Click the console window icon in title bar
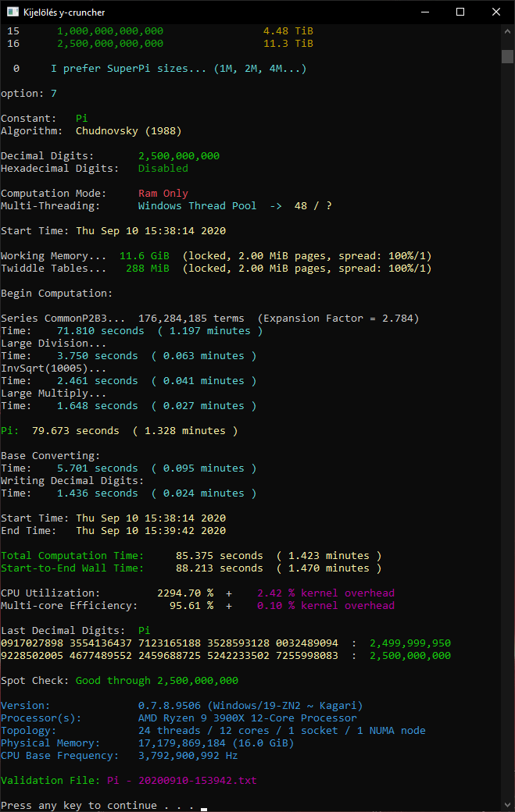The width and height of the screenshot is (515, 812). pos(13,12)
